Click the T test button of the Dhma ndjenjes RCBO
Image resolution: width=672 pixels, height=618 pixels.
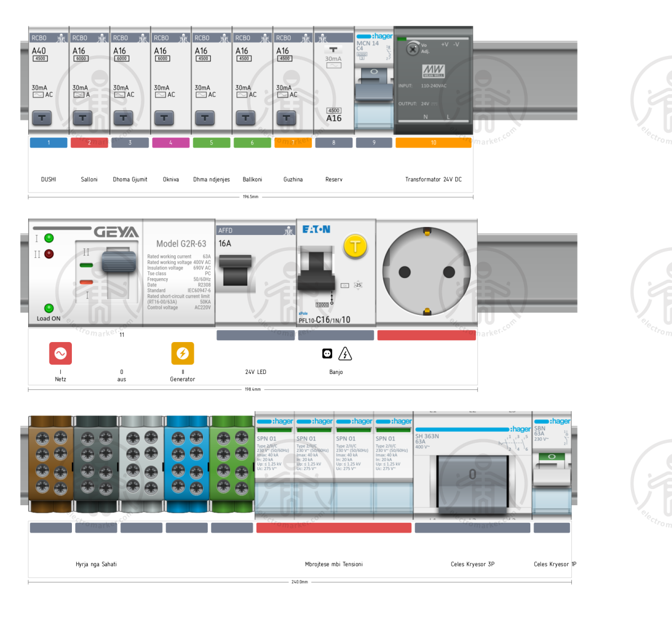click(204, 118)
